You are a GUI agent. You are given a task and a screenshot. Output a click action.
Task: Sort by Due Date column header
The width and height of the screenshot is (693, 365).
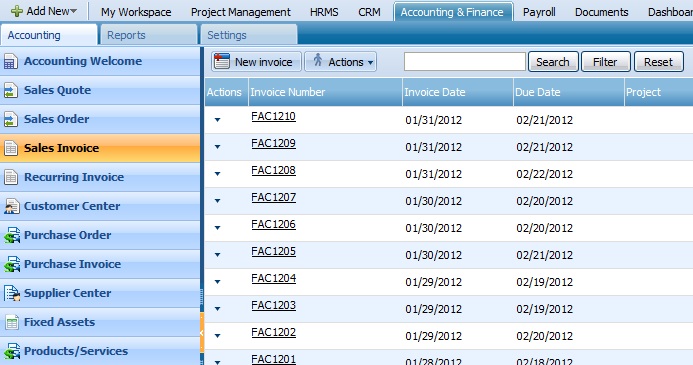pos(569,92)
